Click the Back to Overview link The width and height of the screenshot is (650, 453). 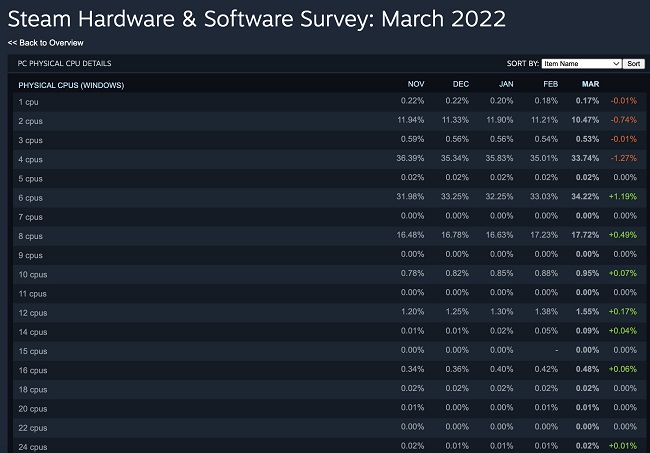46,43
